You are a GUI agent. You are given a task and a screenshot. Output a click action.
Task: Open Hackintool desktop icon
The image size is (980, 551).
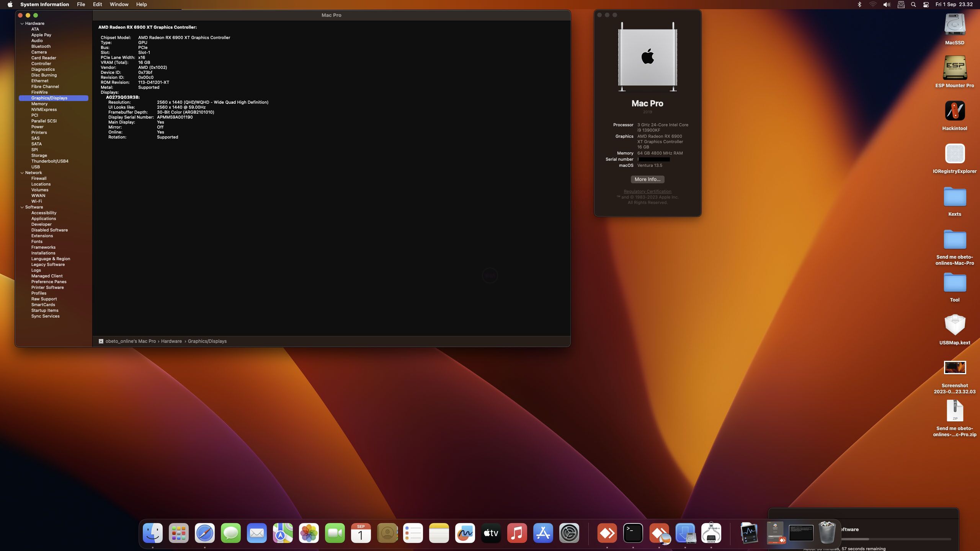[x=954, y=111]
